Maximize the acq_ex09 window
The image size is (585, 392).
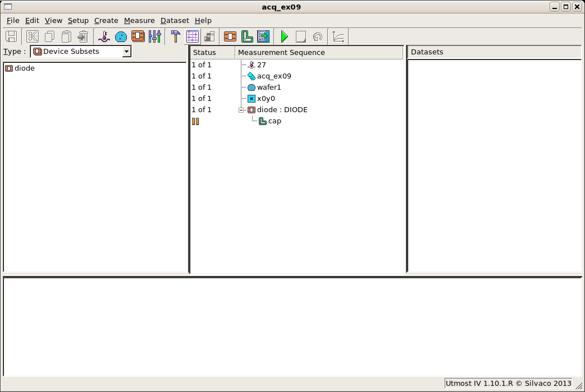[565, 7]
